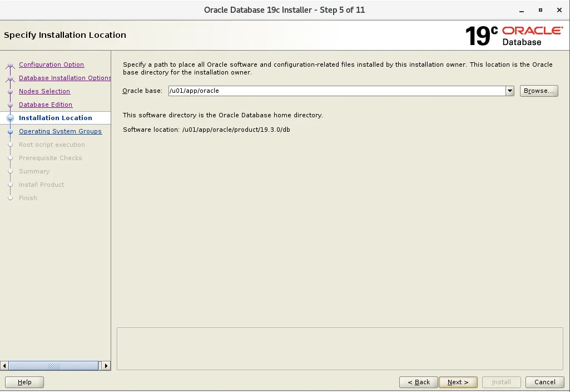Click the Browse button
The image size is (570, 392).
(x=538, y=91)
